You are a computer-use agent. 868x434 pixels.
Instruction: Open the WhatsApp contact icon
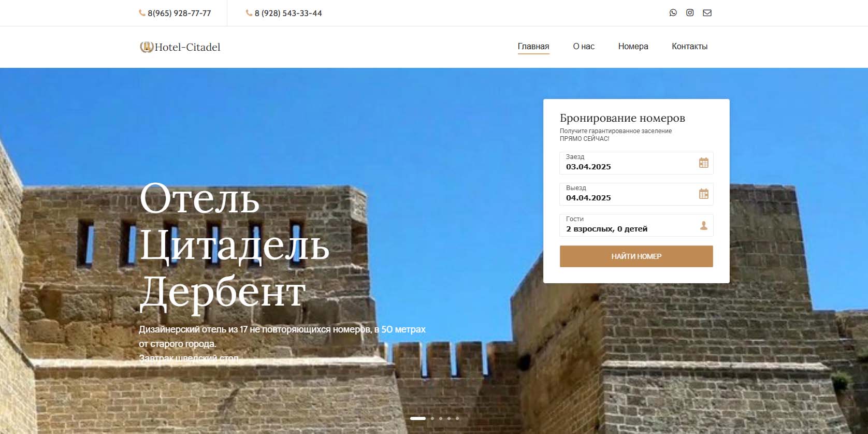coord(673,13)
